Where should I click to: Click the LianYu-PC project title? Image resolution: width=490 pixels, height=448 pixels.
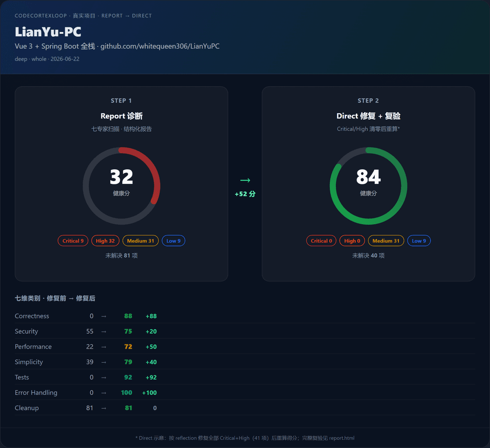click(48, 32)
